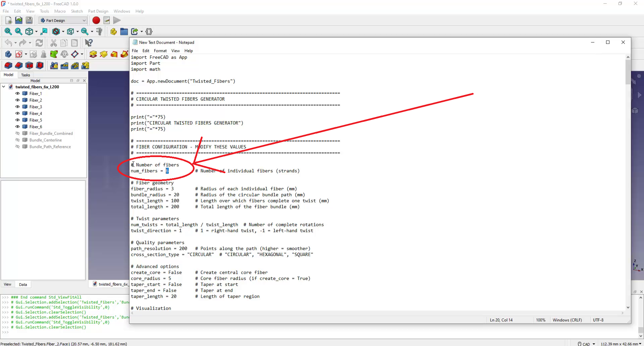Click the Pad feature icon
Viewport: 644px width, 346px height.
point(93,54)
